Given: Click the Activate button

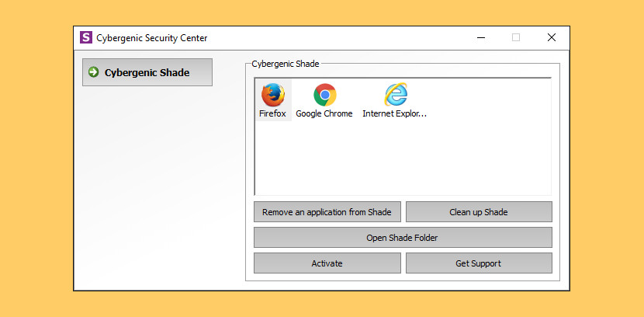Looking at the screenshot, I should 327,263.
